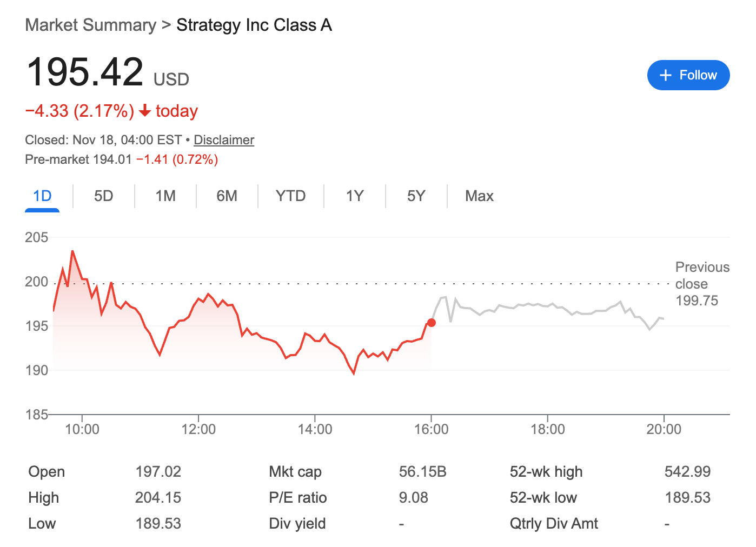The image size is (756, 547).
Task: Click the Previous close 199.75 label
Action: click(x=701, y=284)
